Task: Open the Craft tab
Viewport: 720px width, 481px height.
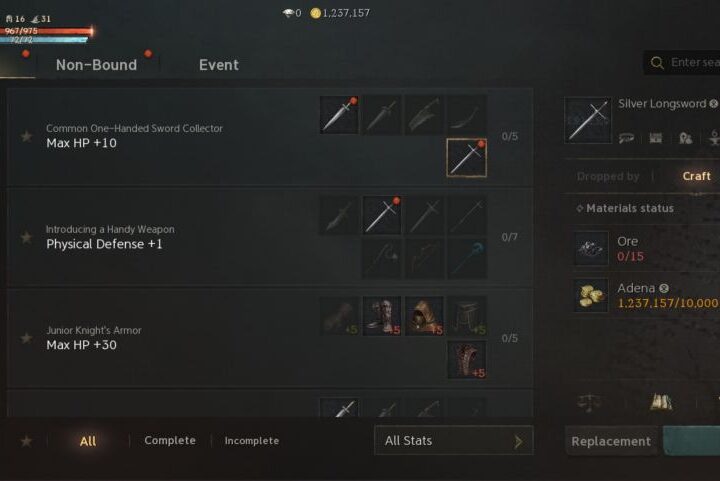Action: (696, 176)
